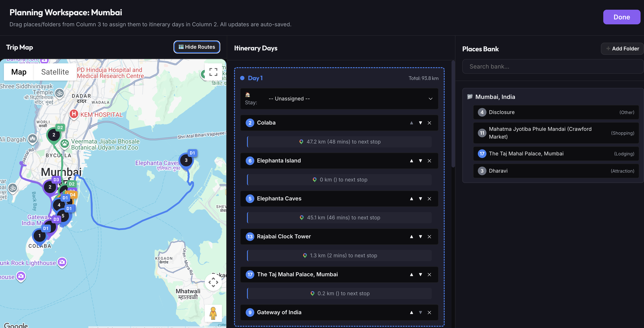Click the D1 marker 1 at Colaba
644x328 pixels.
pos(39,236)
